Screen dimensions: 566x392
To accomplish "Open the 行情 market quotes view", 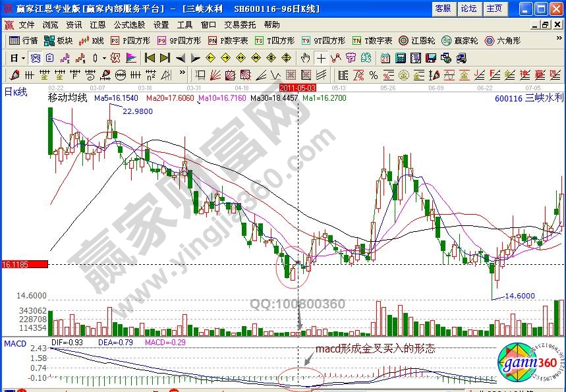I will click(23, 41).
